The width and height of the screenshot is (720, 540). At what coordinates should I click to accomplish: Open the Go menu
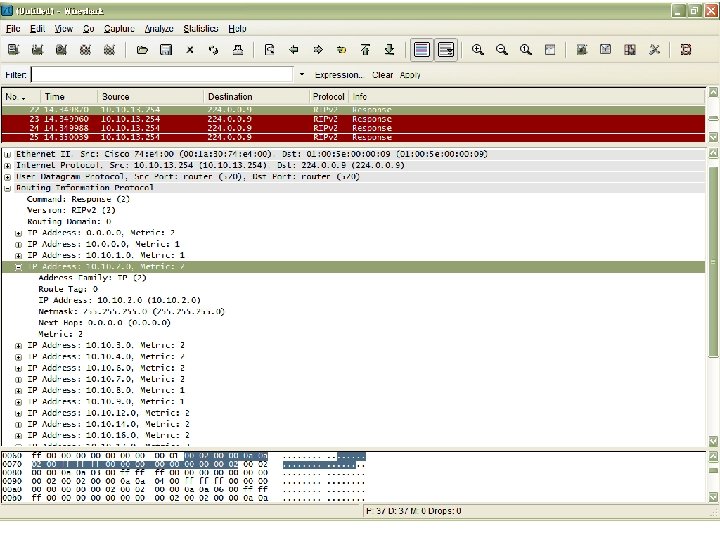[89, 28]
